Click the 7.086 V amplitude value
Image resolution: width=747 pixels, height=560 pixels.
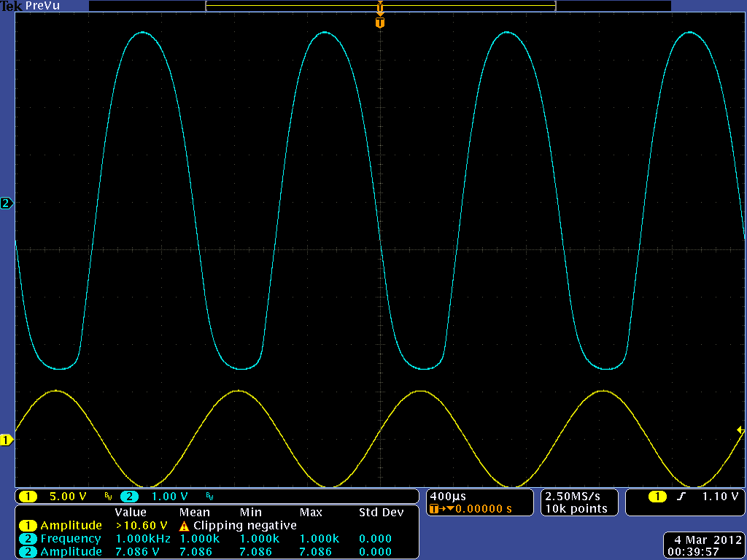(137, 551)
